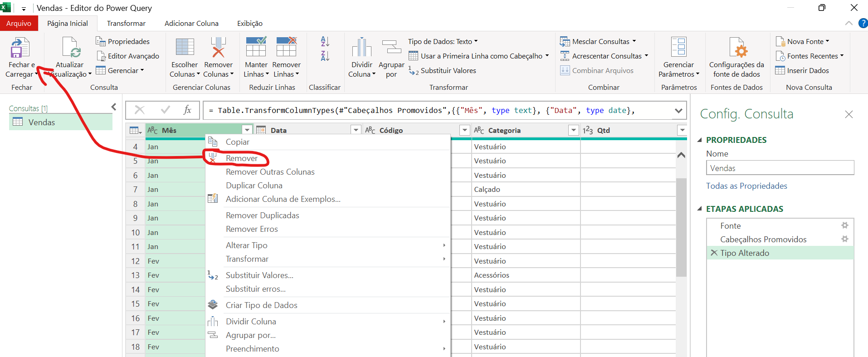Click the Nome input field
The height and width of the screenshot is (357, 868).
780,168
